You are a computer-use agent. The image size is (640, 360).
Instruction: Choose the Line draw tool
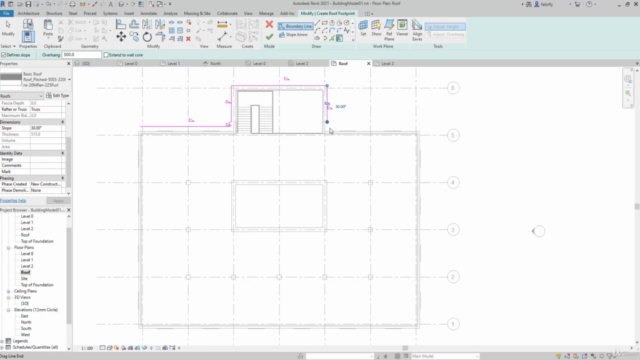click(x=317, y=23)
